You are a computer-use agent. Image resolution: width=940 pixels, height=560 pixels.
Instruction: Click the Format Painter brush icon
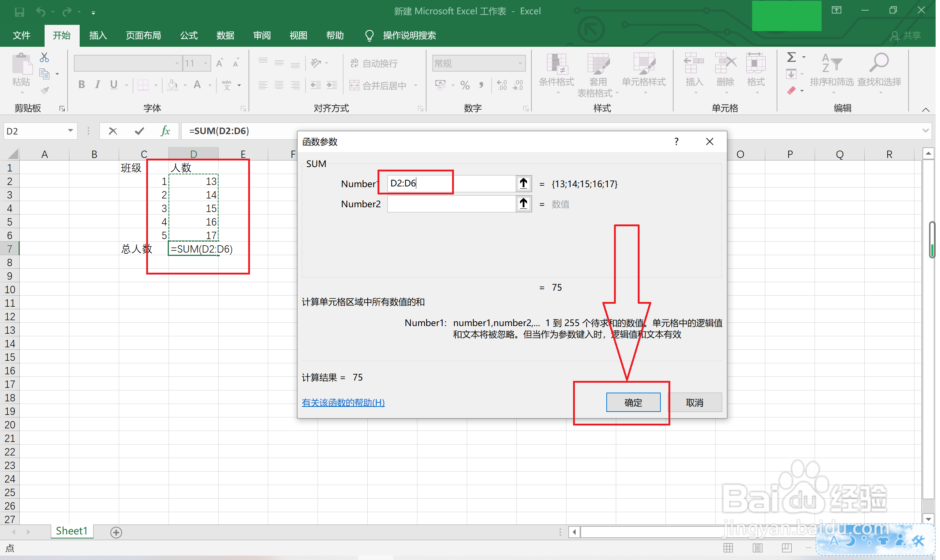pyautogui.click(x=45, y=91)
